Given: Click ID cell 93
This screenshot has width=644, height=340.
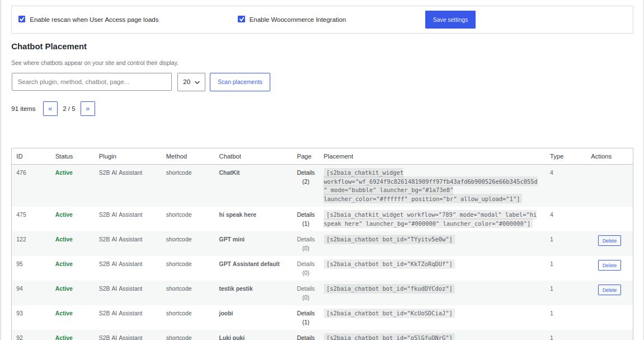Looking at the screenshot, I should coord(20,313).
